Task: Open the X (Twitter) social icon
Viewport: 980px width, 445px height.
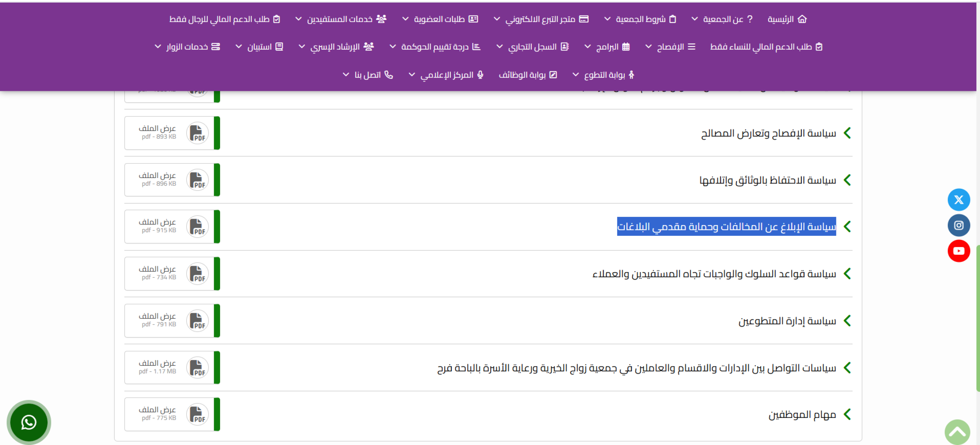Action: (x=958, y=200)
